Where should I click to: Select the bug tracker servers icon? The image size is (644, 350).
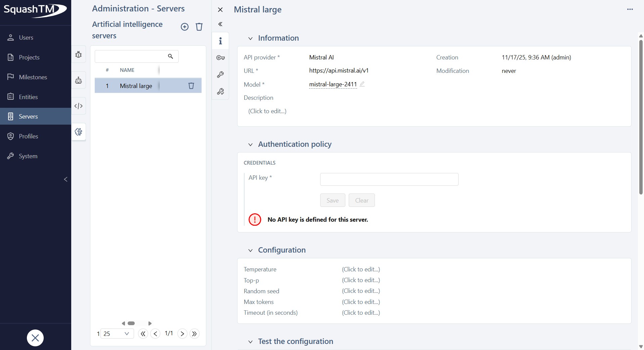pyautogui.click(x=78, y=54)
